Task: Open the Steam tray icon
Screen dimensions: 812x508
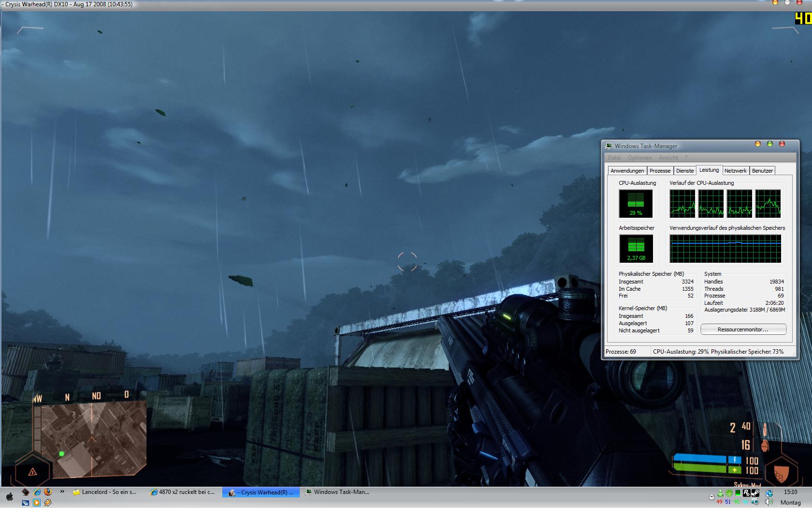Action: (x=755, y=493)
